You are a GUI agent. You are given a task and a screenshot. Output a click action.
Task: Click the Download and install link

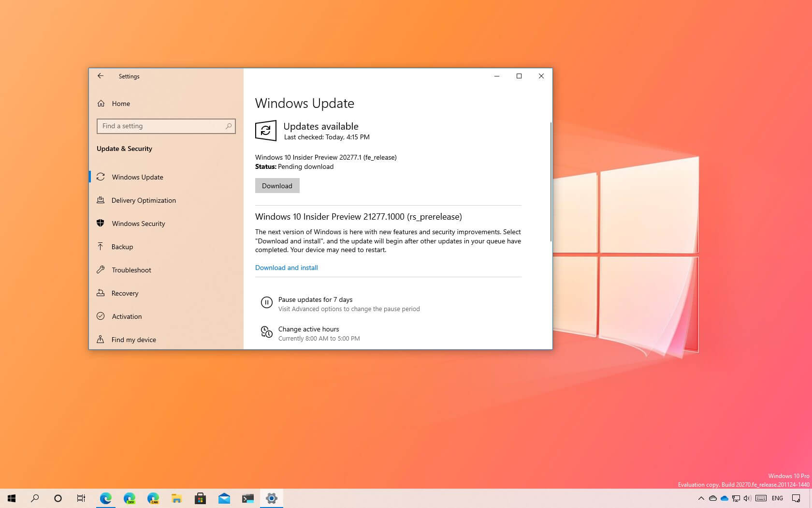coord(286,268)
